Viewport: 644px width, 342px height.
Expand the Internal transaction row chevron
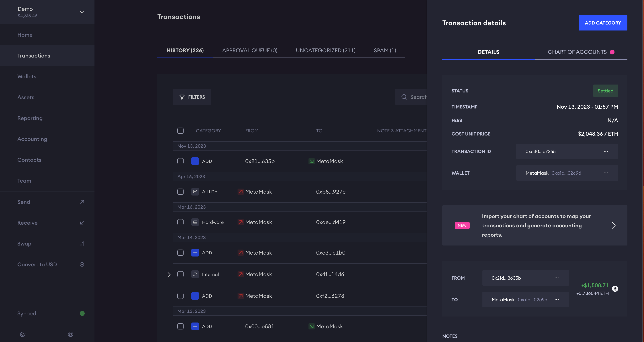(x=169, y=275)
